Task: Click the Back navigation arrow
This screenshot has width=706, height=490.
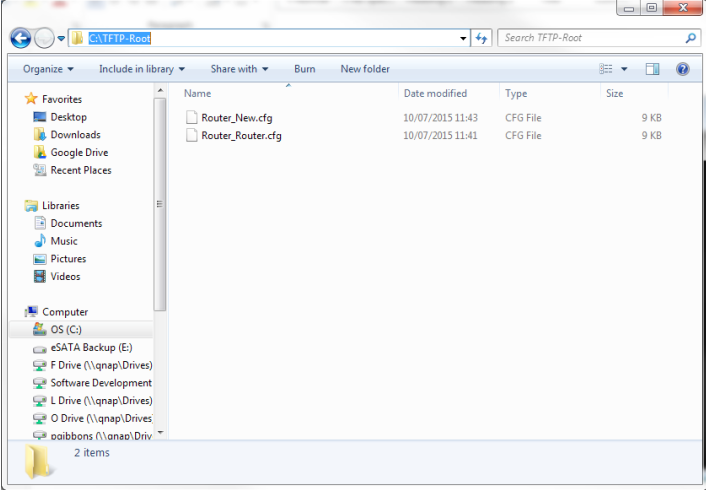Action: pyautogui.click(x=21, y=38)
